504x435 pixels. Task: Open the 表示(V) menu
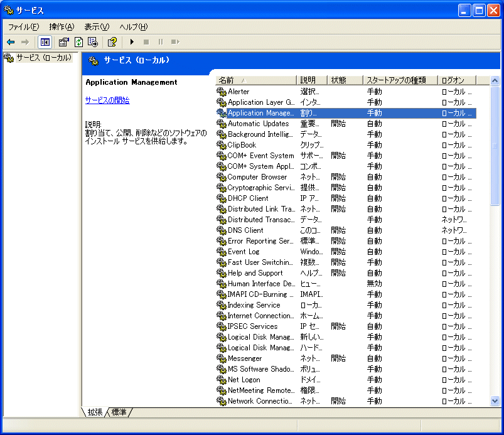pos(97,27)
